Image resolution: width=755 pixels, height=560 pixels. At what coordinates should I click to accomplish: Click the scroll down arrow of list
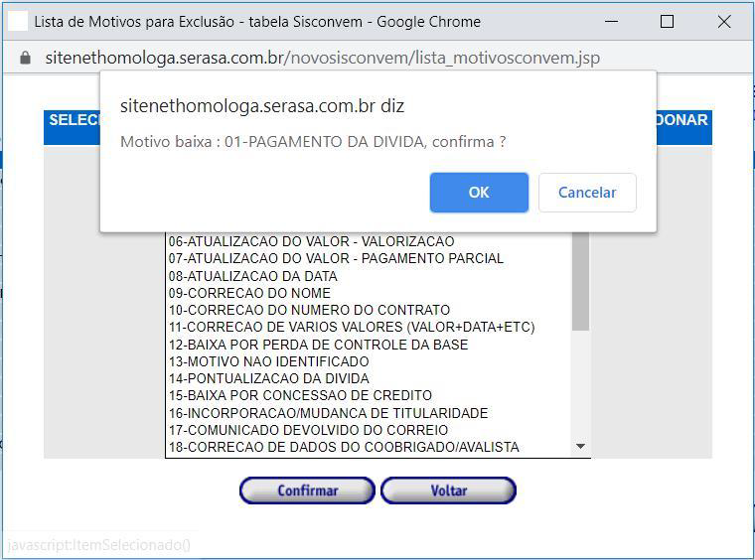coord(581,447)
